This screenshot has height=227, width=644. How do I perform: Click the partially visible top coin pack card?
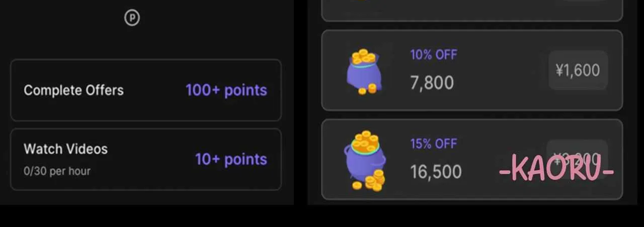coord(472,11)
